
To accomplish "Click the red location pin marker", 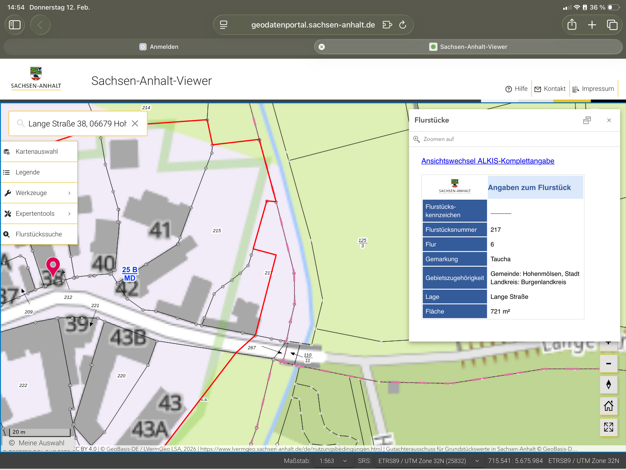I will coord(53,266).
